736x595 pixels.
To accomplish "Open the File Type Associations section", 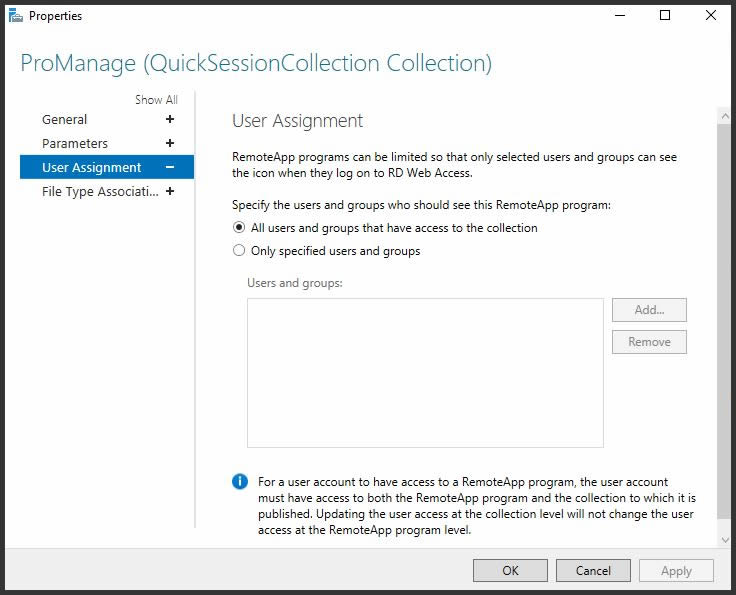I will (100, 191).
